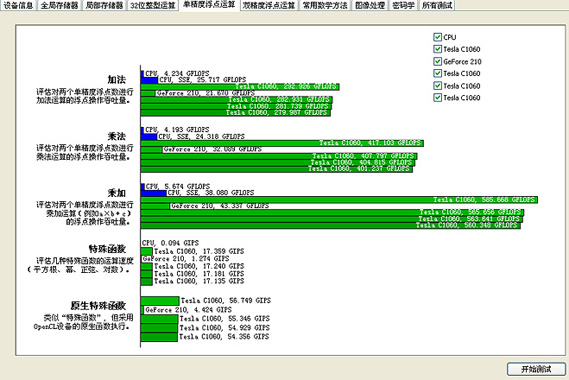Viewport: 569px width, 380px height.
Task: Click the 'CPU, 0.094 GIPS' label
Action: 170,243
